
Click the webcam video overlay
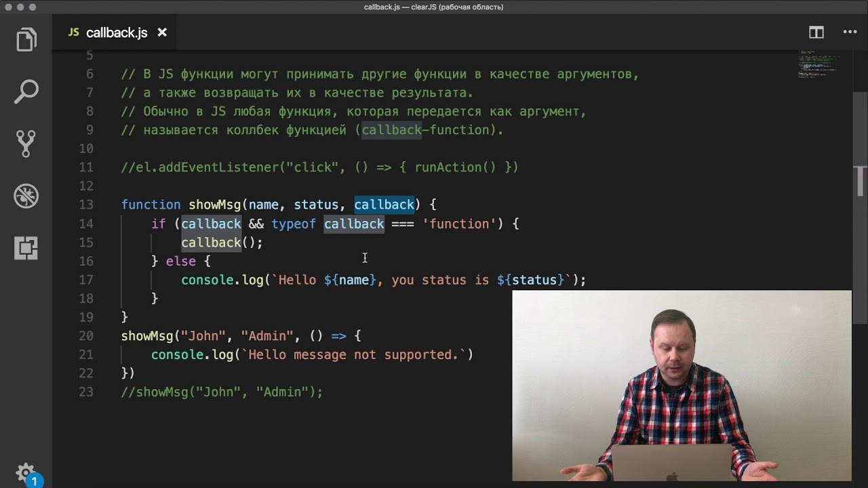click(x=682, y=386)
